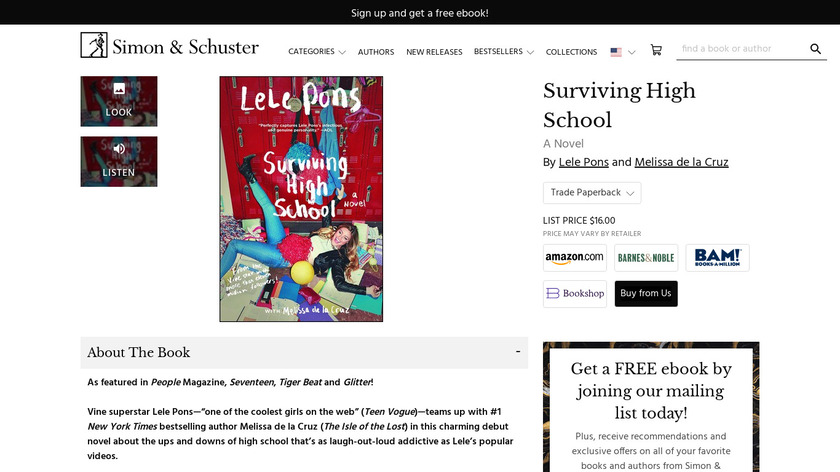The width and height of the screenshot is (840, 472).
Task: Click the Simon & Schuster logo
Action: (x=169, y=47)
